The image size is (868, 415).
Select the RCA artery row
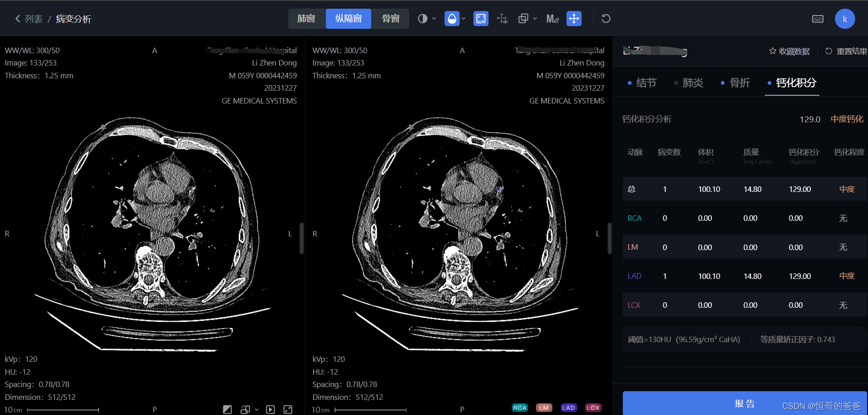745,218
